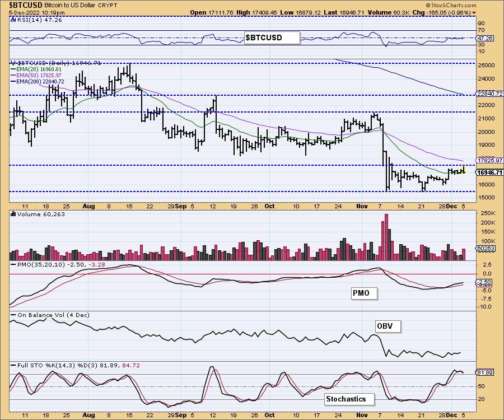Click the 16946.71 last price axis tag
This screenshot has height=420, width=504.
pyautogui.click(x=489, y=172)
